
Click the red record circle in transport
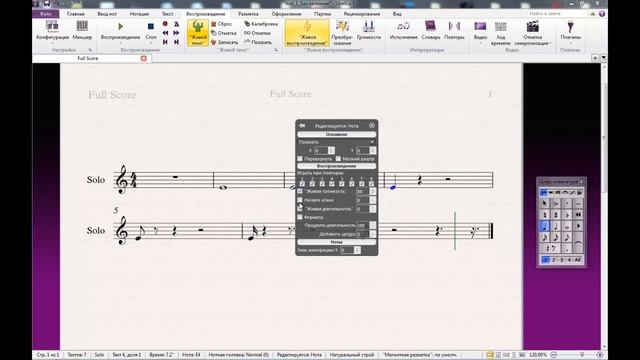click(x=165, y=24)
